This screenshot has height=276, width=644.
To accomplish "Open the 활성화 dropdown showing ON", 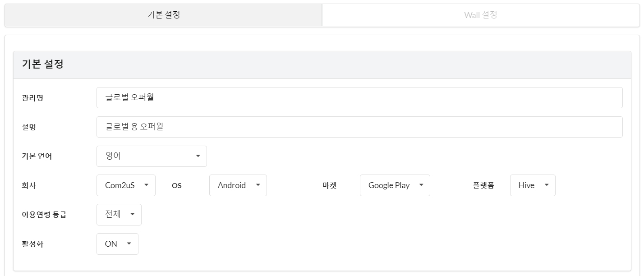I will [x=117, y=244].
